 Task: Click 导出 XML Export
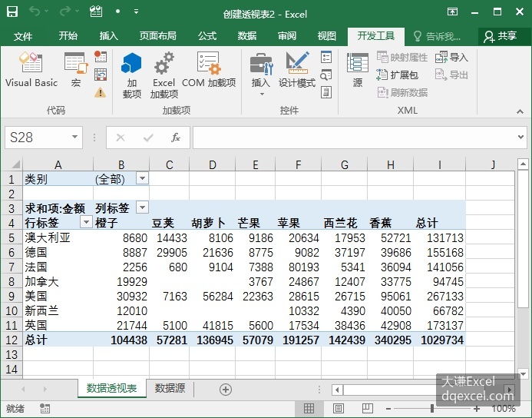[x=451, y=75]
